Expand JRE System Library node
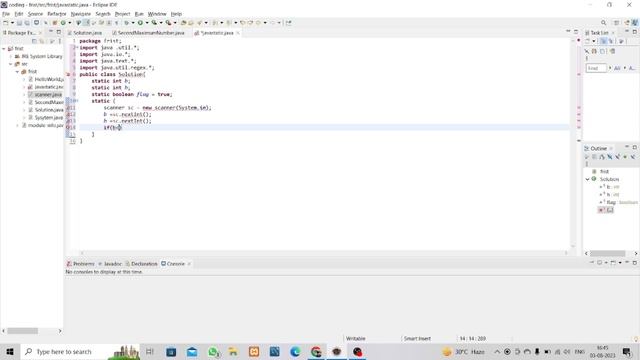 point(11,56)
